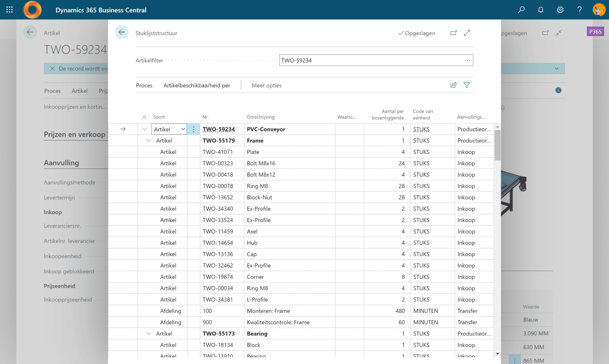Expand the notification bar chevron
609x364 pixels.
point(557,68)
